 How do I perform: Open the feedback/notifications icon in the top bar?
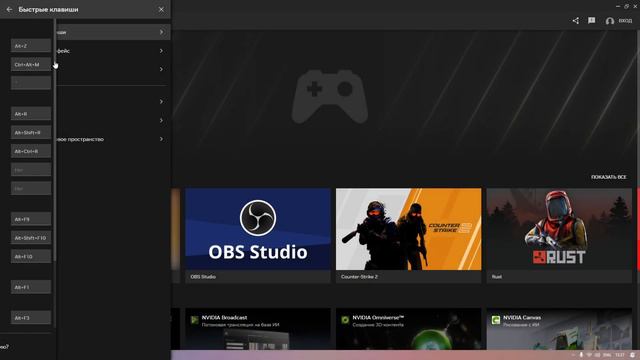(x=591, y=20)
